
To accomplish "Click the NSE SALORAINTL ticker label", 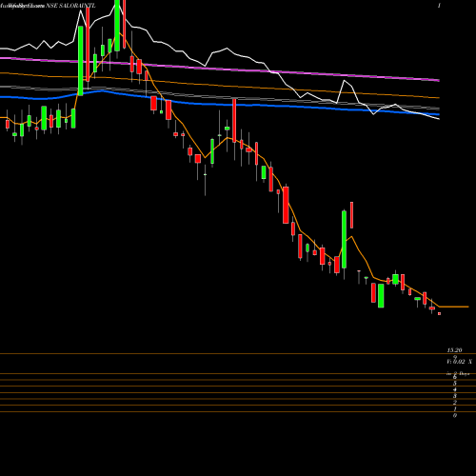I will pyautogui.click(x=70, y=6).
